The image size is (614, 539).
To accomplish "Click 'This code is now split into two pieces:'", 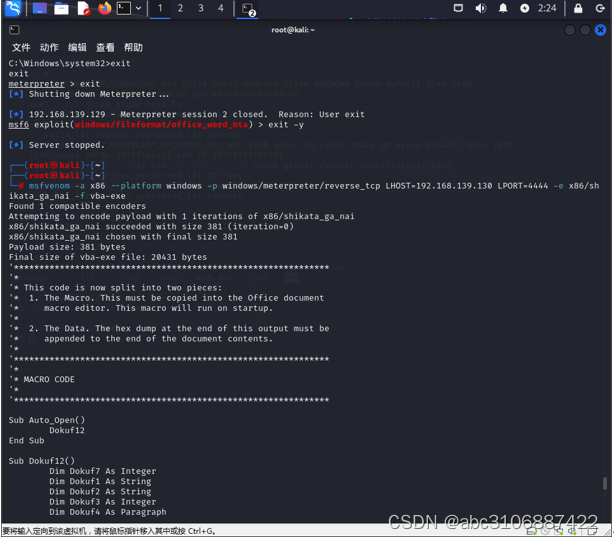I will 123,288.
